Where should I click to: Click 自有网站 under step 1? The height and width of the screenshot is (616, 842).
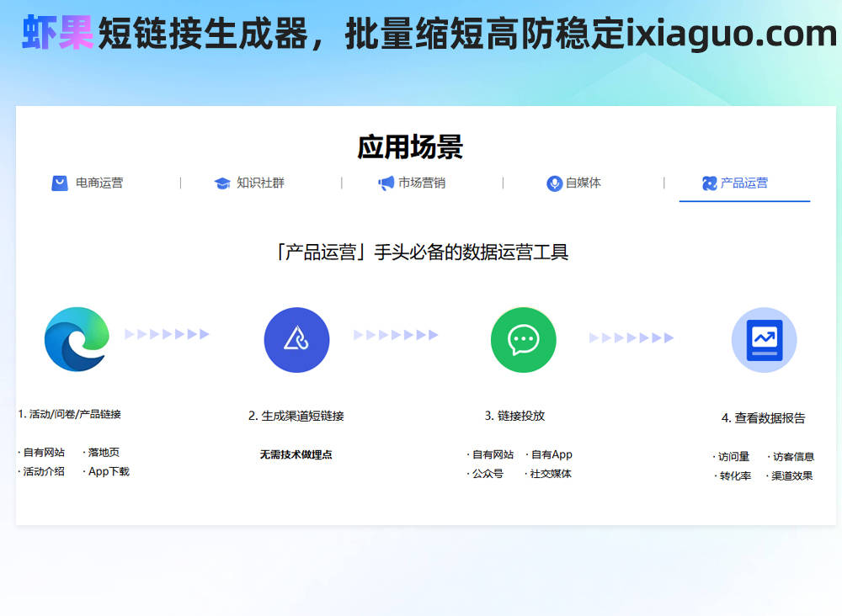point(44,453)
